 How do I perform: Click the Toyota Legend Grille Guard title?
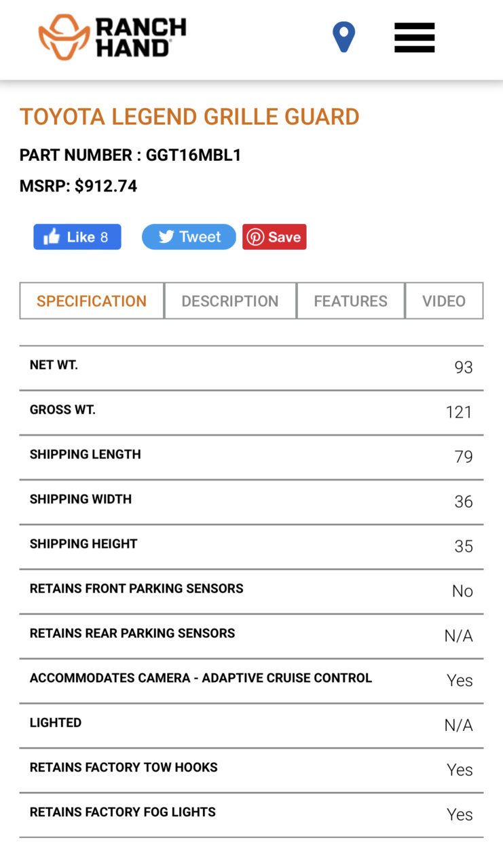point(189,117)
